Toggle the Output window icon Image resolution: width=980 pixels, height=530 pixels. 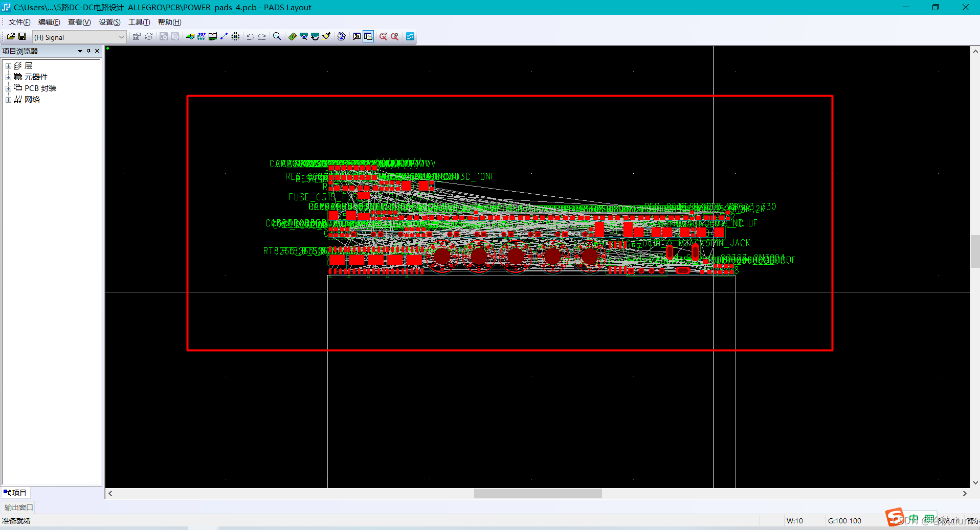357,36
